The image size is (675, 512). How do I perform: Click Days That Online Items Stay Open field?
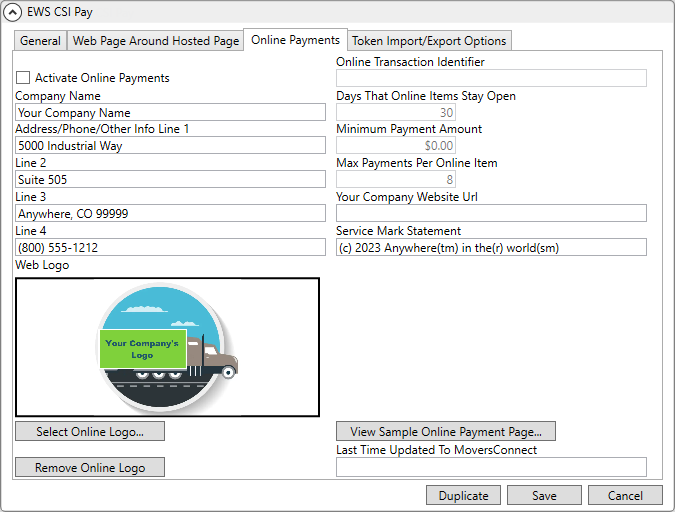(396, 112)
